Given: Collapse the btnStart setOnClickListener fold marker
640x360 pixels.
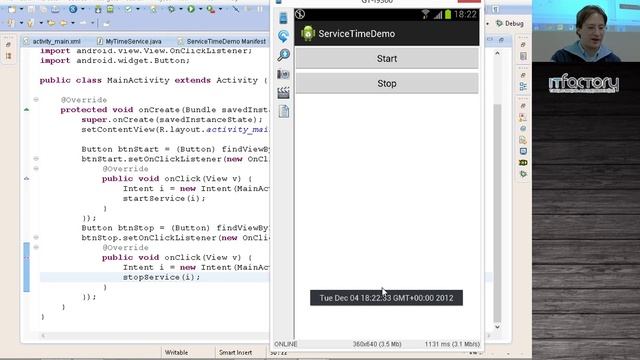Looking at the screenshot, I should [36, 158].
